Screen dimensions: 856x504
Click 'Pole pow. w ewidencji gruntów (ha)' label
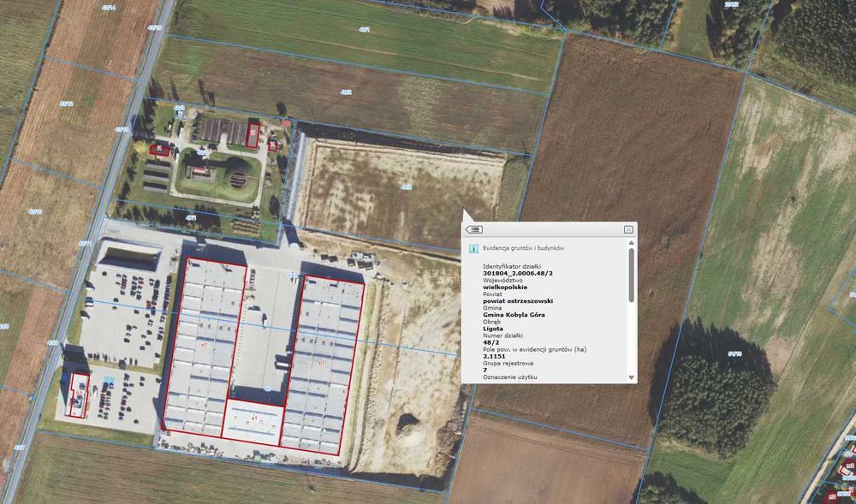(x=534, y=349)
